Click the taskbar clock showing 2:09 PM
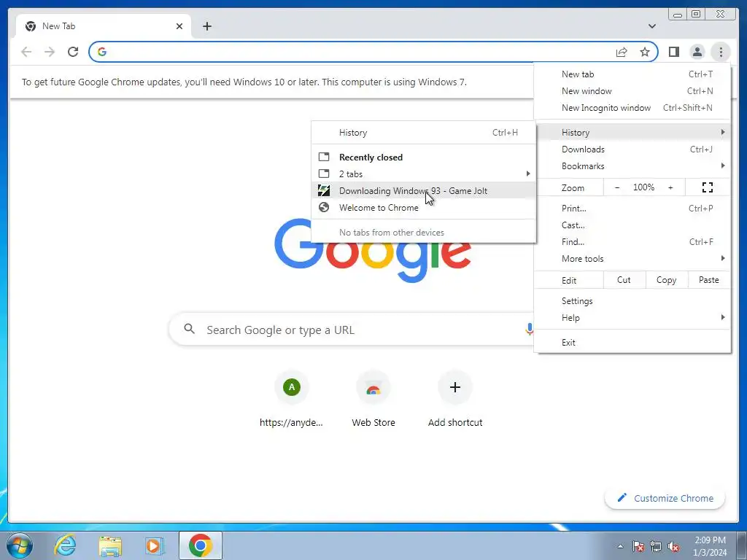Screen dimensions: 747x560 click(x=710, y=546)
